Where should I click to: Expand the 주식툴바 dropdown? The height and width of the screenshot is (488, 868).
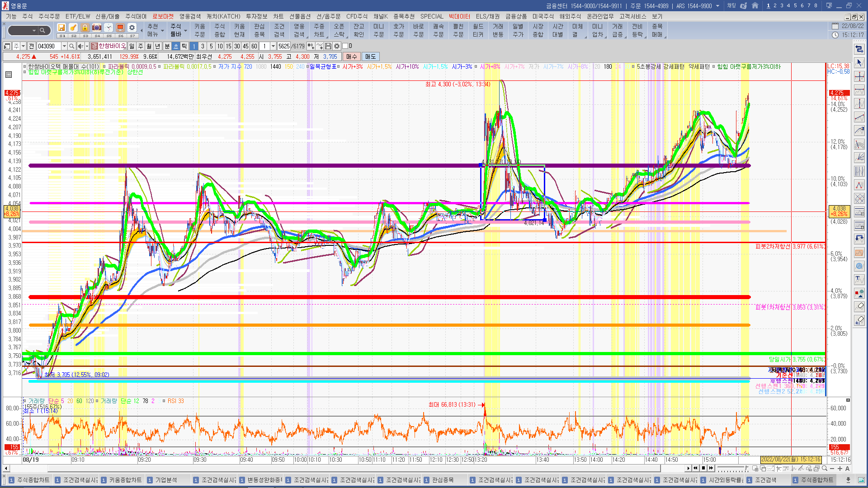click(x=185, y=31)
